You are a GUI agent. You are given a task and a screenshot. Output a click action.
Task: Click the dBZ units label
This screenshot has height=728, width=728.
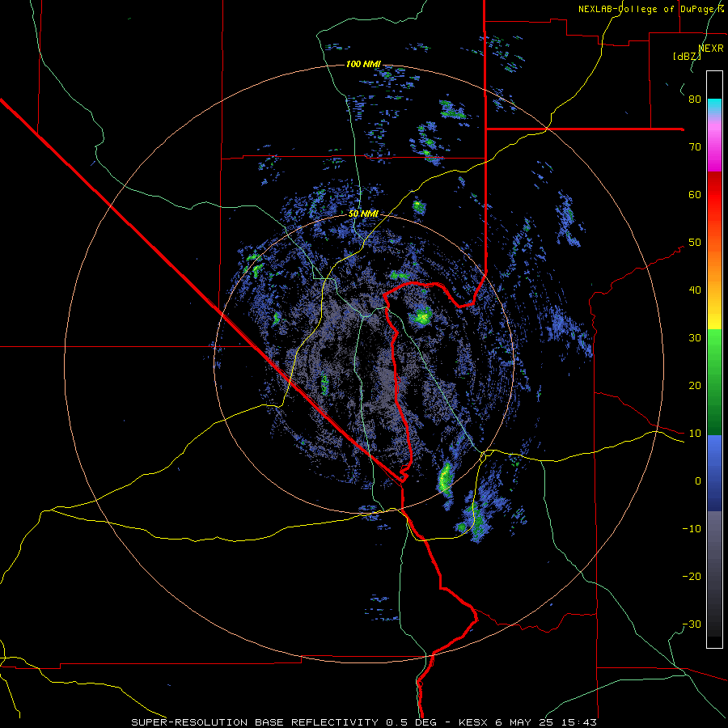687,57
